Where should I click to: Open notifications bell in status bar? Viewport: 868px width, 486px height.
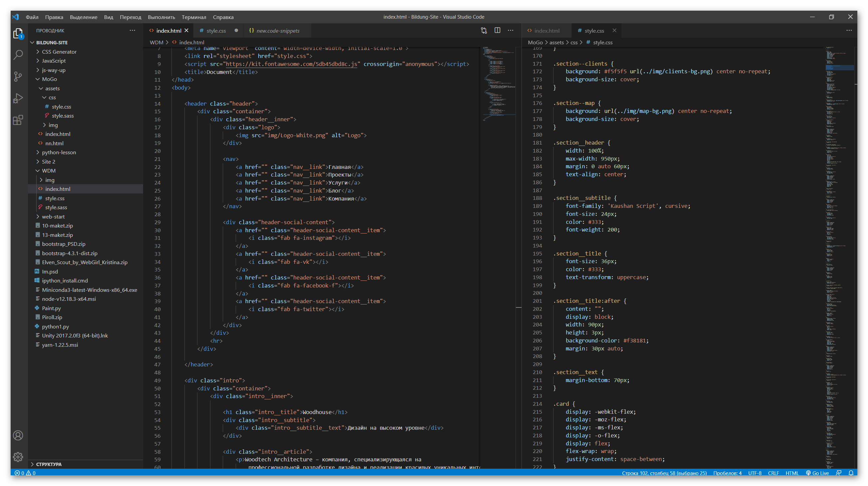851,473
